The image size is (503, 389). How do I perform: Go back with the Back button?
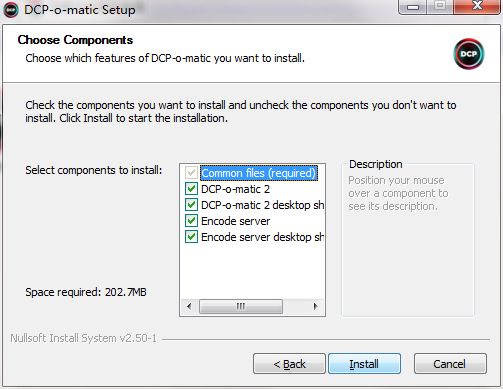[289, 364]
